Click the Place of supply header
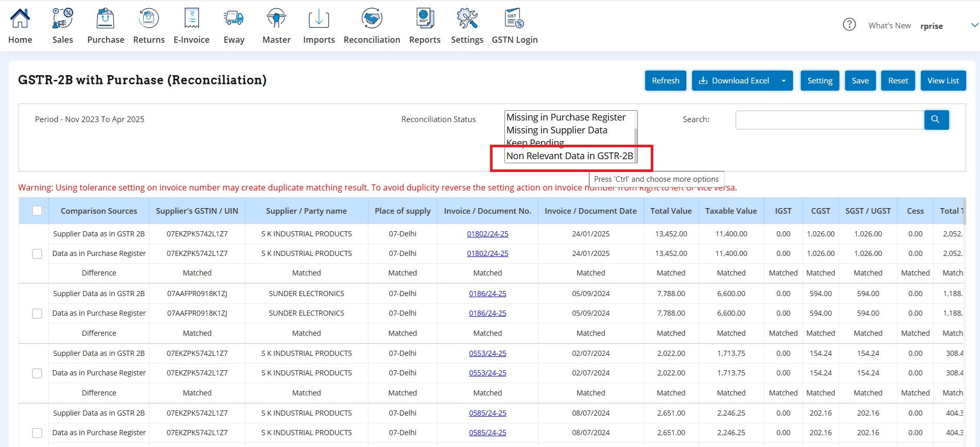 pyautogui.click(x=402, y=211)
